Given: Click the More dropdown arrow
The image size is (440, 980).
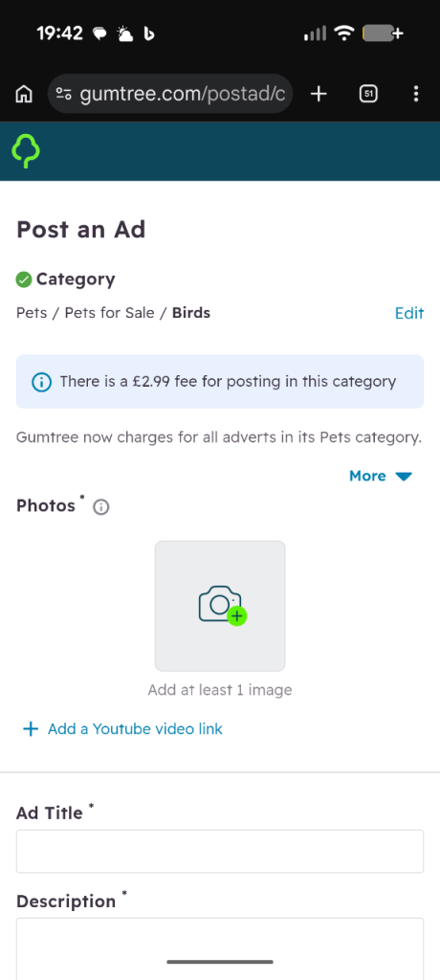Looking at the screenshot, I should click(404, 477).
